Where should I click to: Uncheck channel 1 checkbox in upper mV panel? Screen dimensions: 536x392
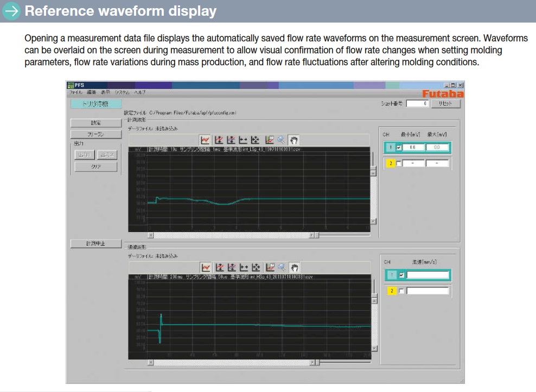[x=399, y=147]
